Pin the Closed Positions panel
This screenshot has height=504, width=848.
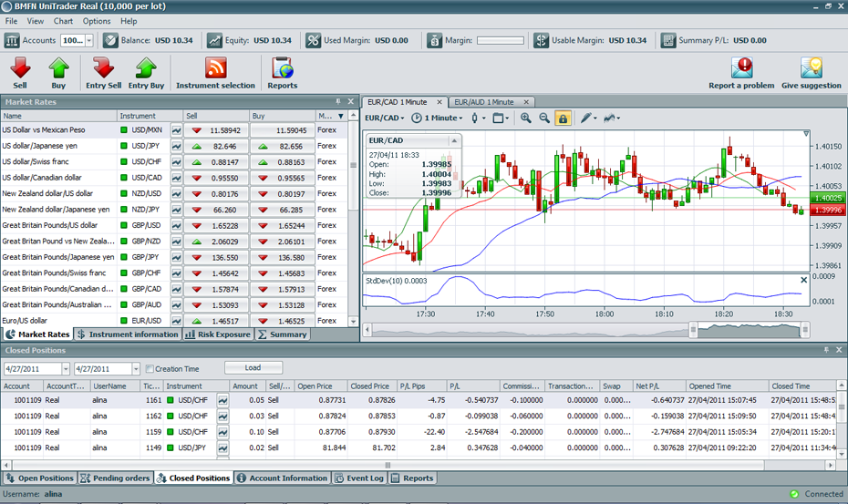(826, 350)
